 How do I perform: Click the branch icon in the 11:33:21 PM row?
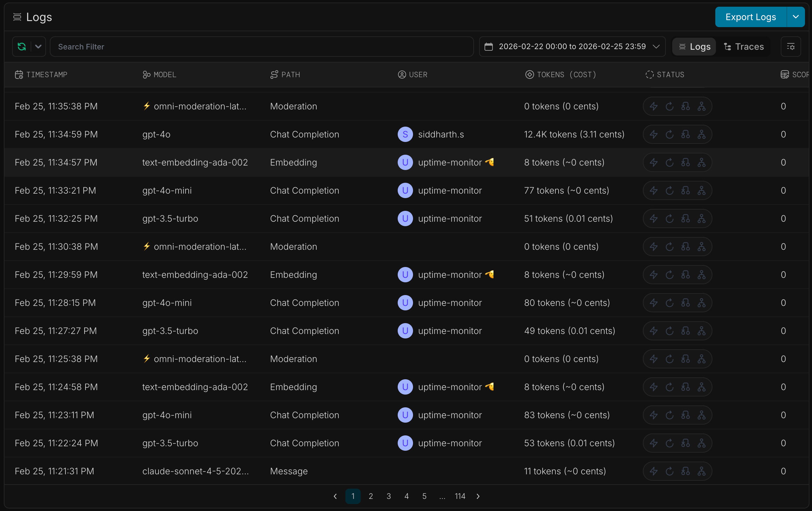686,191
